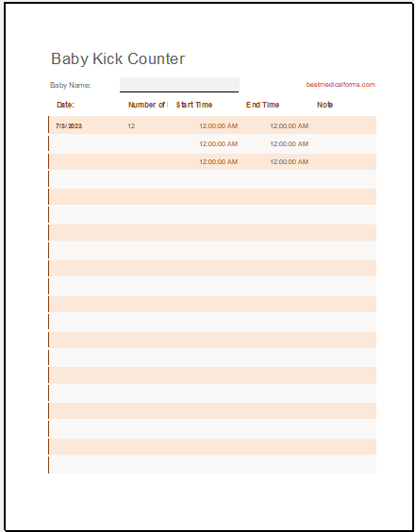Open the bestmedicalforms.com link
Screen dimensions: 415x532
(x=340, y=85)
